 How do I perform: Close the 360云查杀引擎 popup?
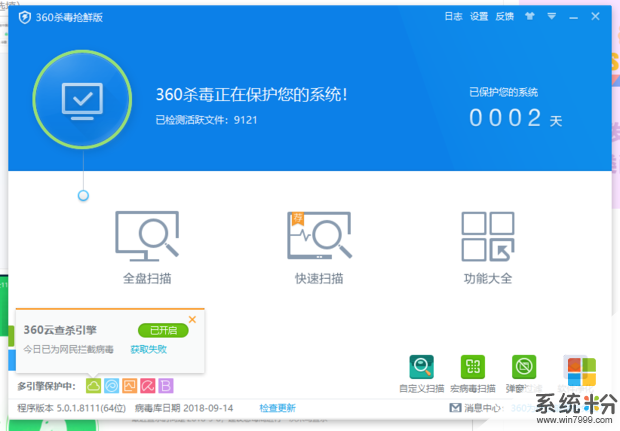coord(193,319)
